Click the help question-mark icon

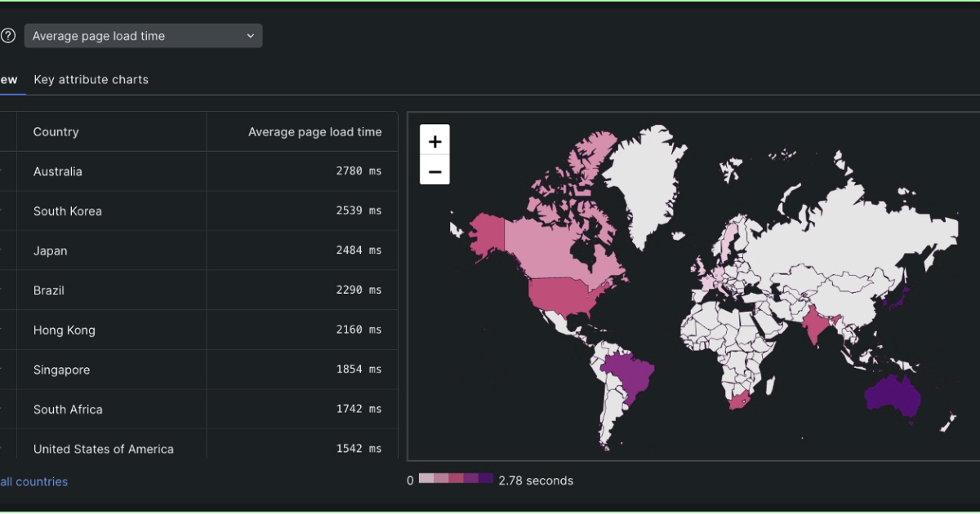[7, 36]
